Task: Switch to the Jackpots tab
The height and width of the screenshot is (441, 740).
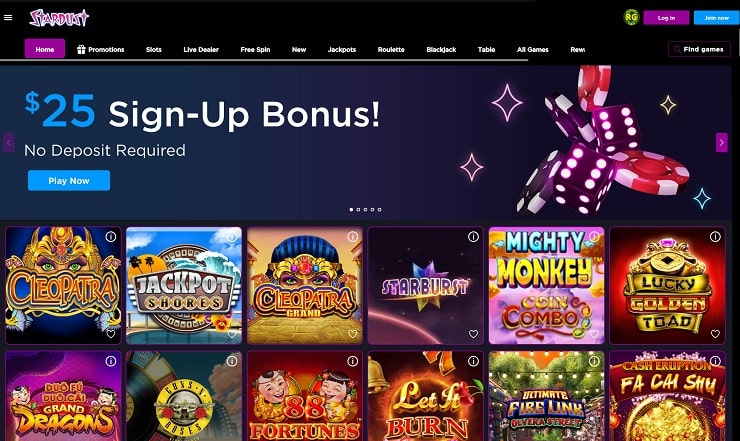Action: [342, 50]
